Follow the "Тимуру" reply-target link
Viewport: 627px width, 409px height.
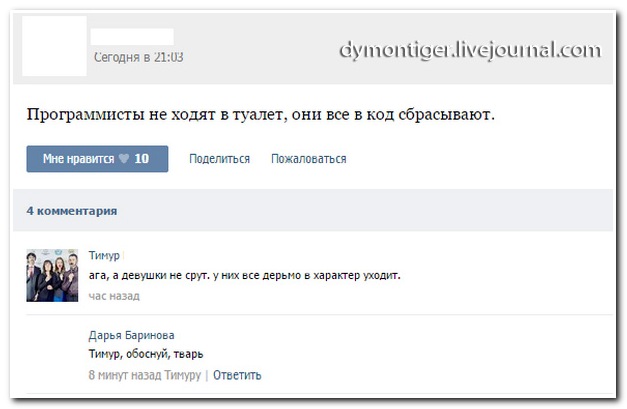(x=182, y=375)
